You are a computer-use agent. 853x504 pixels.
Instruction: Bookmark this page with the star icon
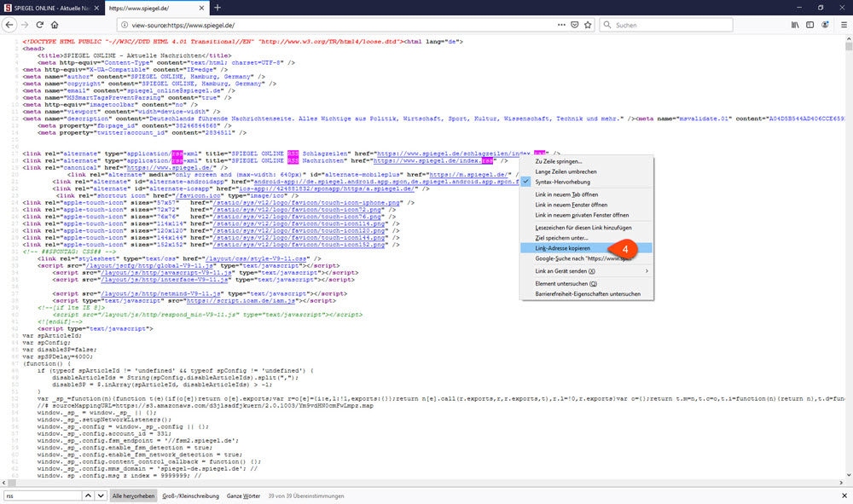(588, 26)
